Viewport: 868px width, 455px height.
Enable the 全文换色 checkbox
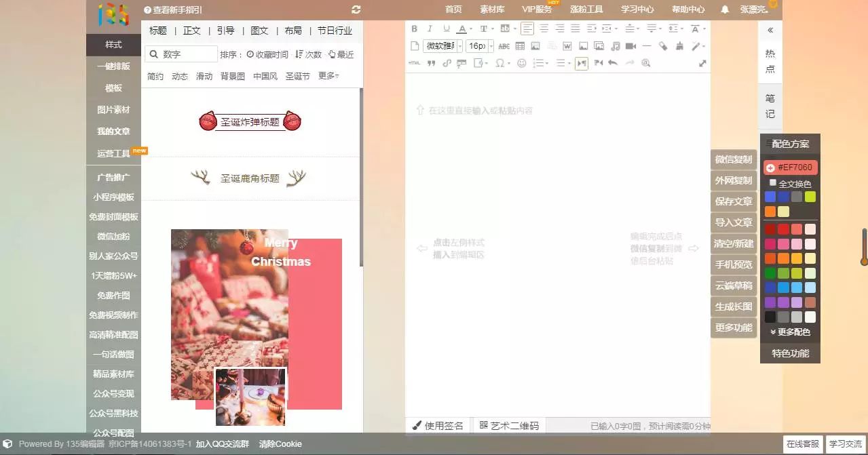(x=773, y=182)
